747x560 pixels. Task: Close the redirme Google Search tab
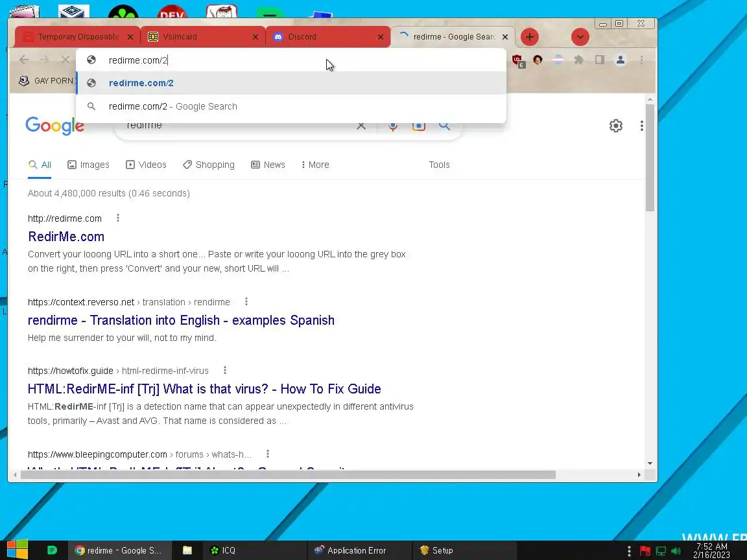coord(505,37)
